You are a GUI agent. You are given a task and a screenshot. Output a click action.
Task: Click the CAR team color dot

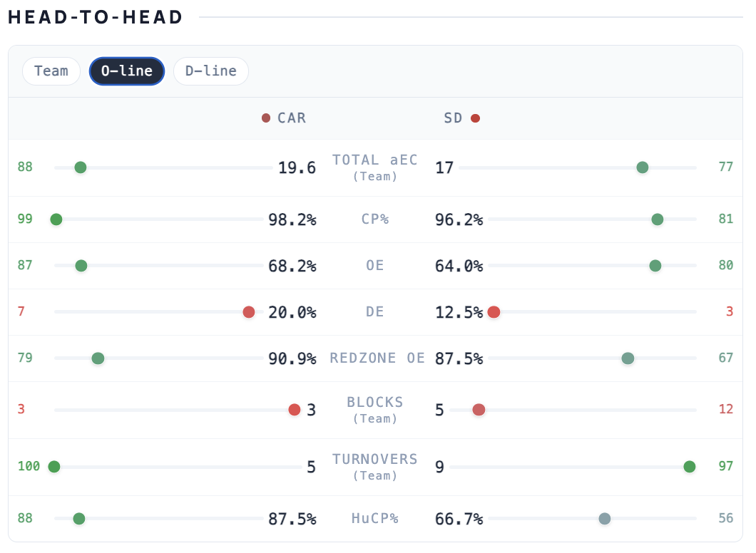(266, 118)
